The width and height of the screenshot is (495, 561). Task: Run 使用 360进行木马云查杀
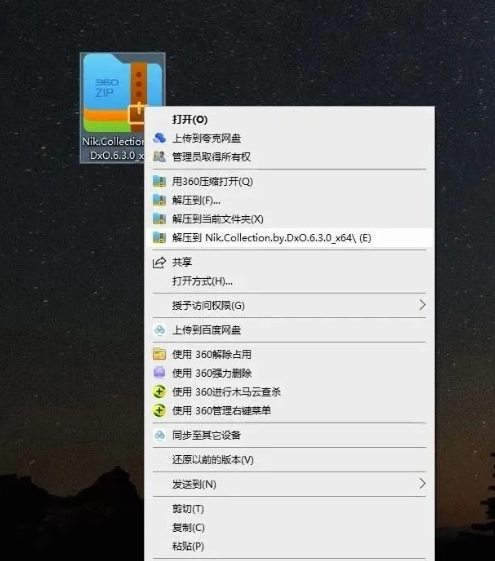(290, 392)
